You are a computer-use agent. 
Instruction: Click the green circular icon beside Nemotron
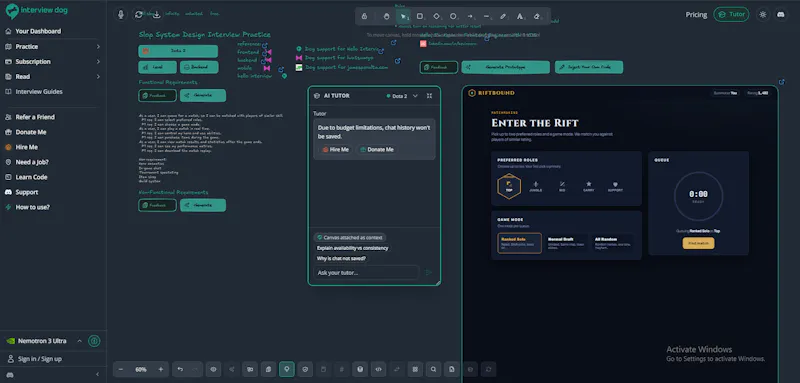(94, 341)
